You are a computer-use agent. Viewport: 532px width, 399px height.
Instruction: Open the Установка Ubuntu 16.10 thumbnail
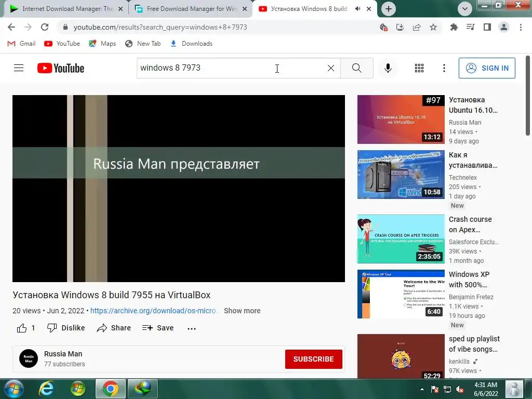tap(401, 119)
